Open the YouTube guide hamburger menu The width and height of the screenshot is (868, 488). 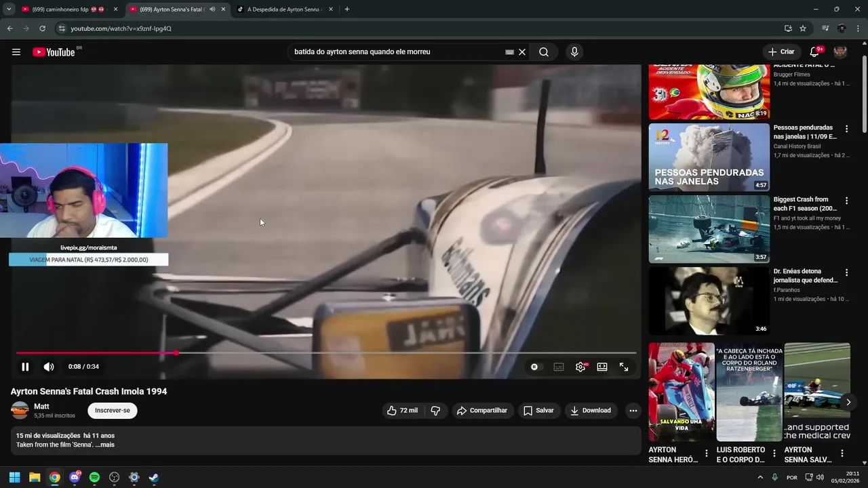tap(16, 52)
